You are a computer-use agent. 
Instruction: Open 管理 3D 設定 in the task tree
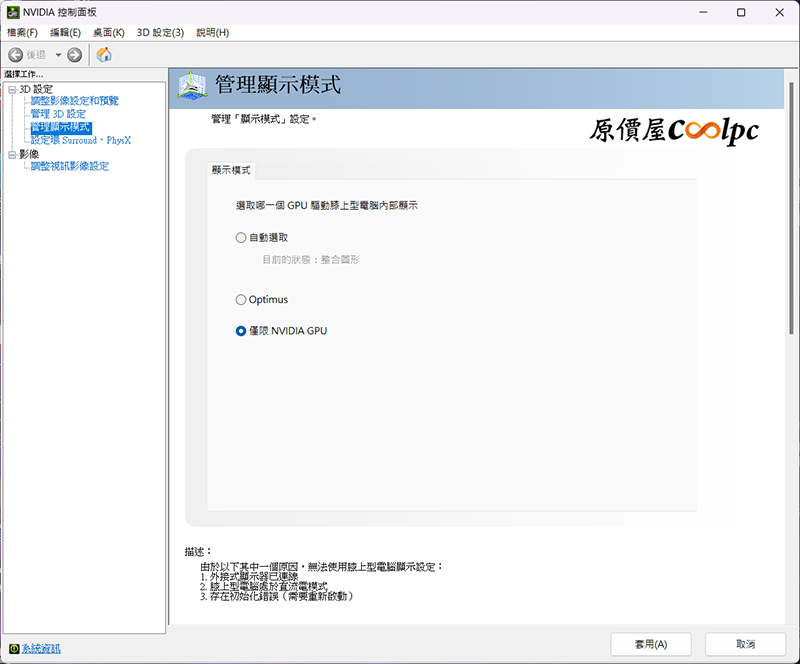(58, 114)
